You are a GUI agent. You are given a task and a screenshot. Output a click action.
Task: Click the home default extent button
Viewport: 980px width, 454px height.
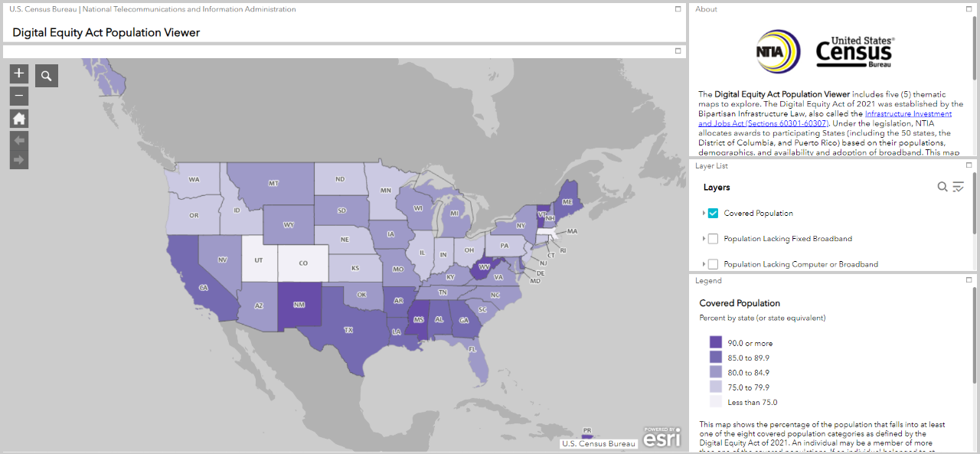[x=19, y=119]
